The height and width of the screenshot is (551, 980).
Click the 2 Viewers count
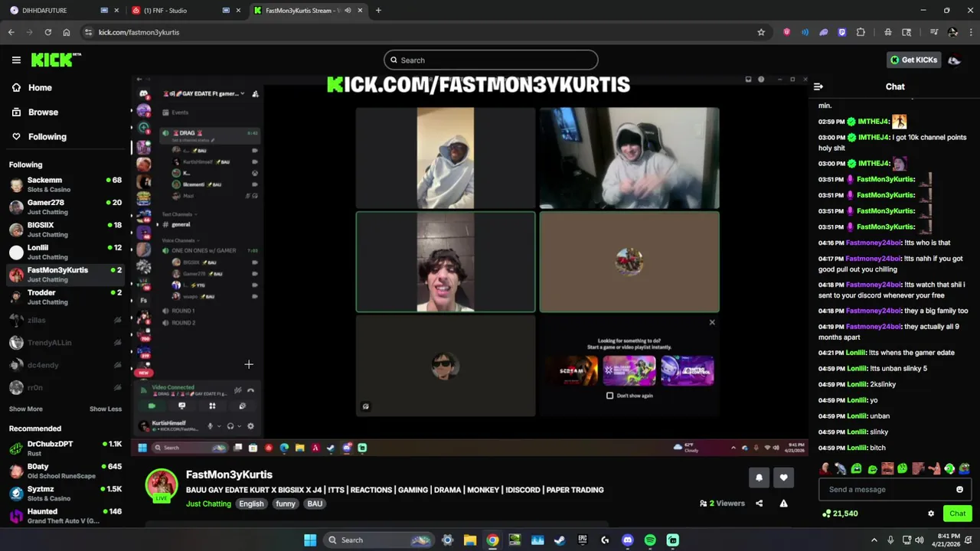point(722,504)
